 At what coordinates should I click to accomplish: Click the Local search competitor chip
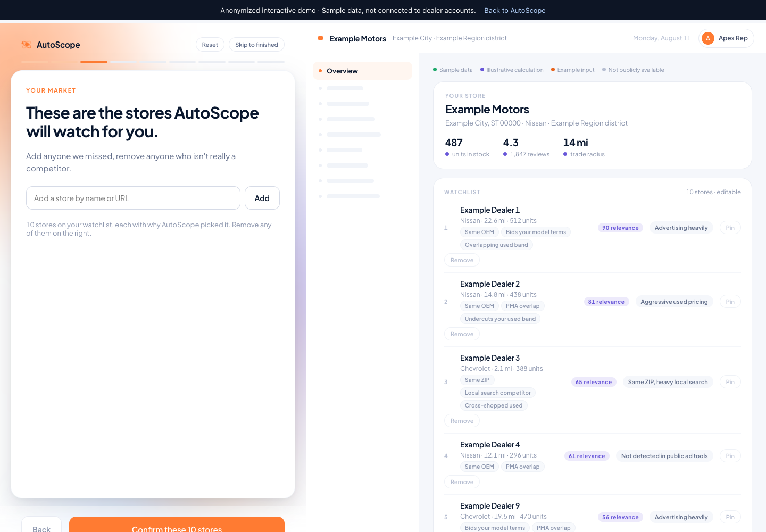click(498, 393)
